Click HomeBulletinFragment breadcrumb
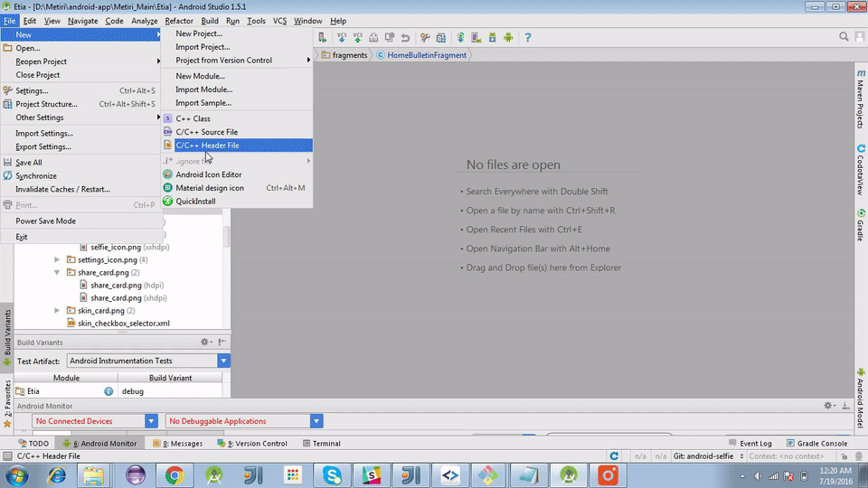868x488 pixels. [421, 55]
